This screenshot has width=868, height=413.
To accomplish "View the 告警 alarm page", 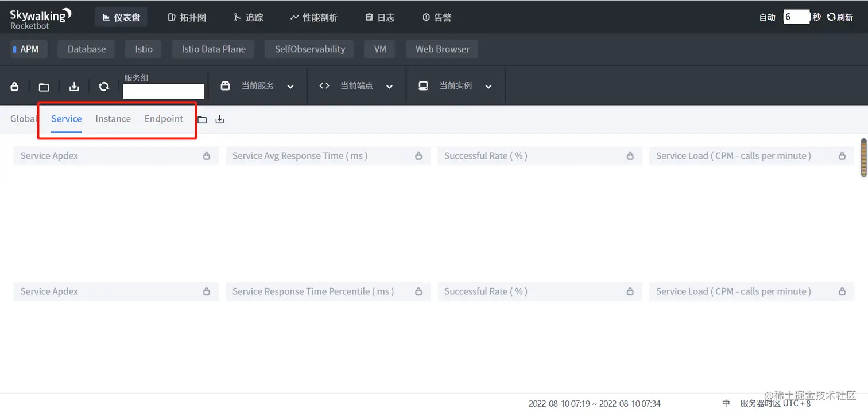I will 437,17.
